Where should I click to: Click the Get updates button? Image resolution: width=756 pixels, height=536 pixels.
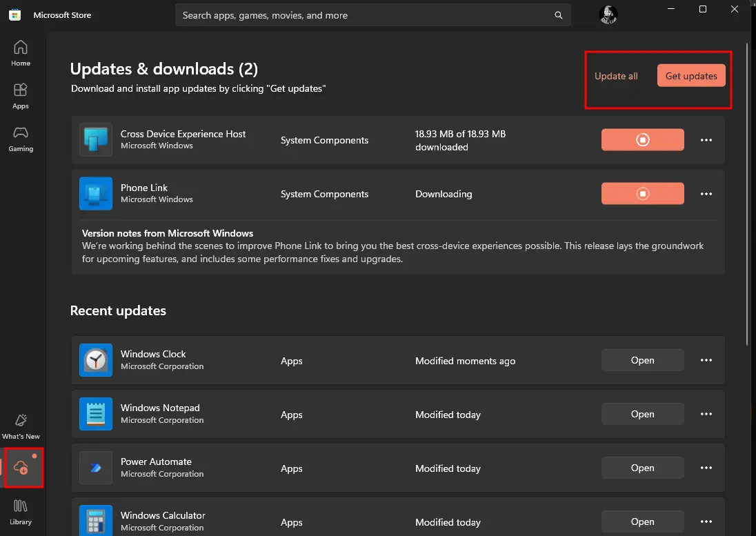691,76
